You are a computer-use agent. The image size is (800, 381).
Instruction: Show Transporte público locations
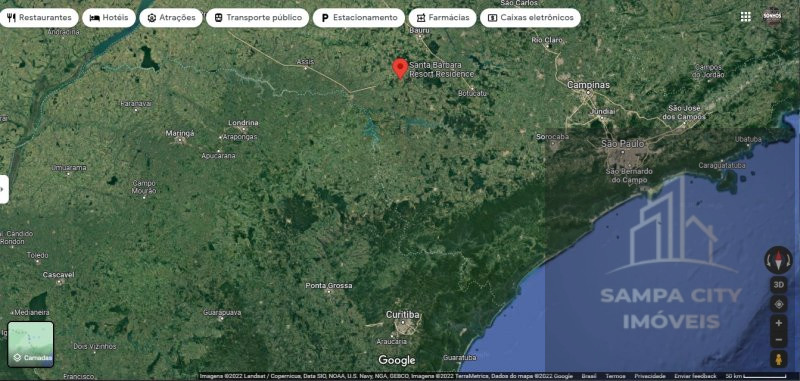pyautogui.click(x=258, y=17)
